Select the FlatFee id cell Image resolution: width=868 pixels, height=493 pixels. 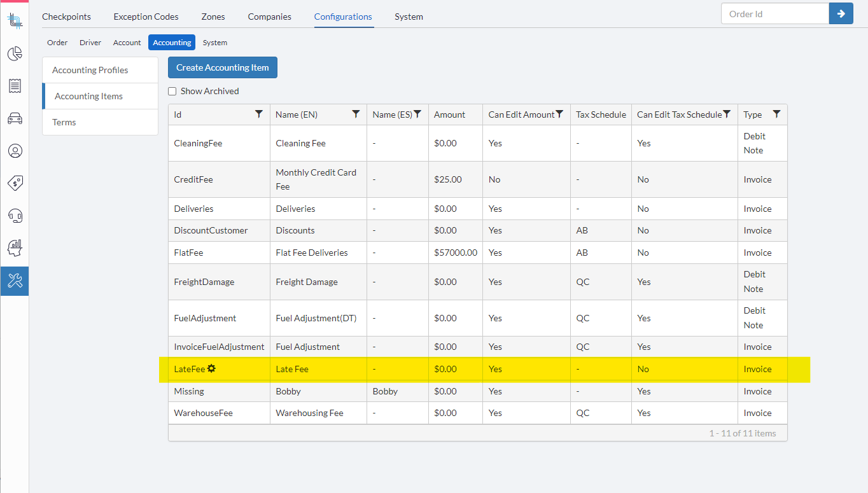pyautogui.click(x=220, y=253)
